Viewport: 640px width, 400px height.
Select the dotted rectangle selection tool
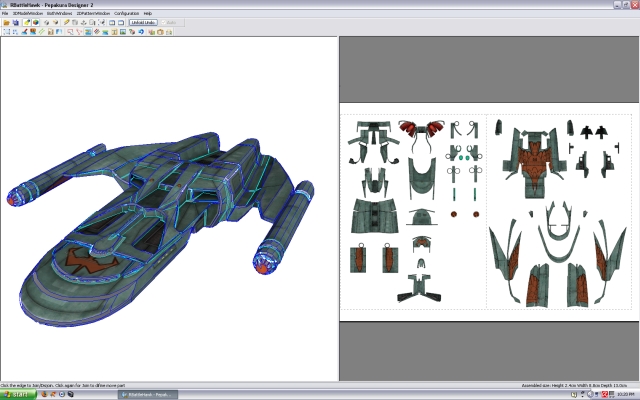(7, 32)
